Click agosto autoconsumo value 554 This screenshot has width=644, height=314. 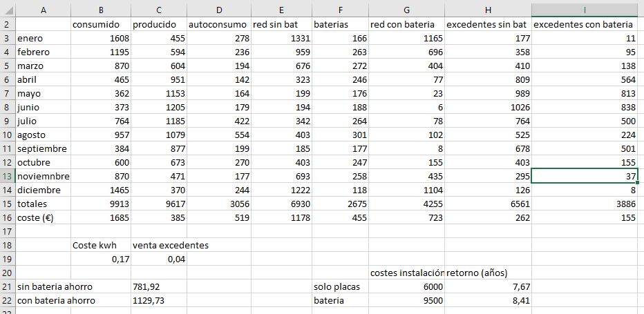(219, 135)
